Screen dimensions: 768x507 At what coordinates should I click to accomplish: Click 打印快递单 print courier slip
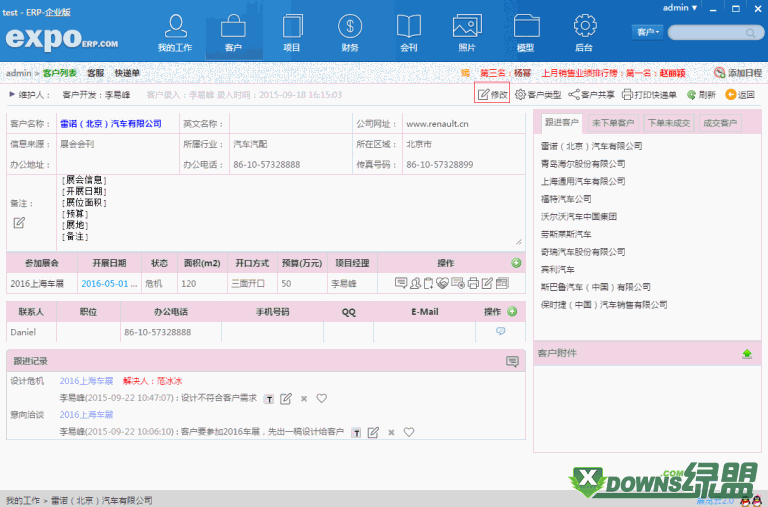coord(649,95)
